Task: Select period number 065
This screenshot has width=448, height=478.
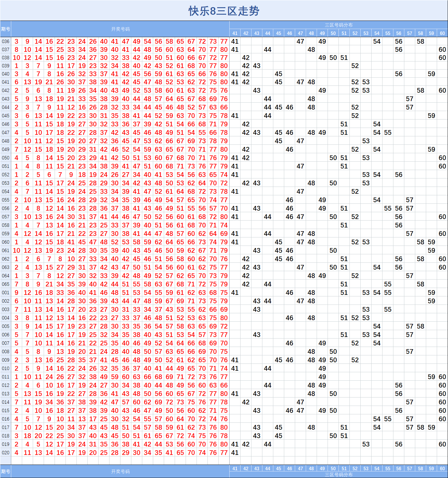Action: (6, 284)
